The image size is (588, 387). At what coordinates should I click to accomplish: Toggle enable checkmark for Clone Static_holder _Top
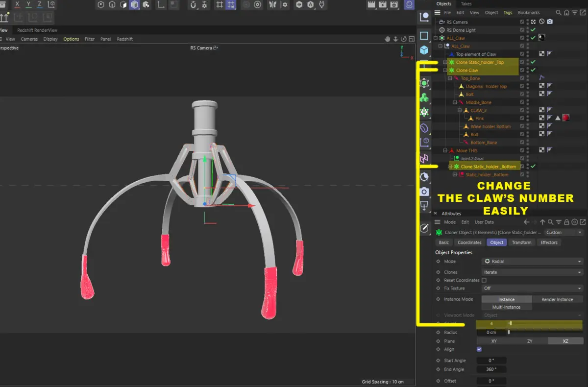point(533,62)
